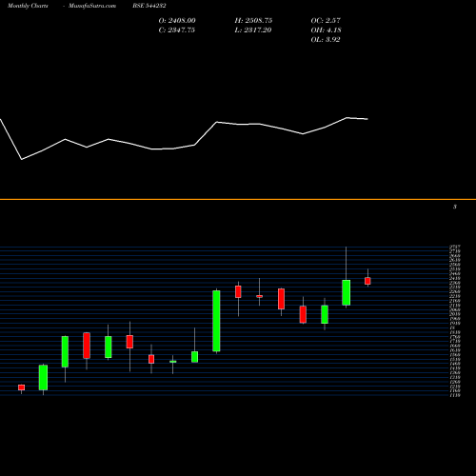Select the OL: 3.92 value
The image size is (476, 476).
[326, 40]
